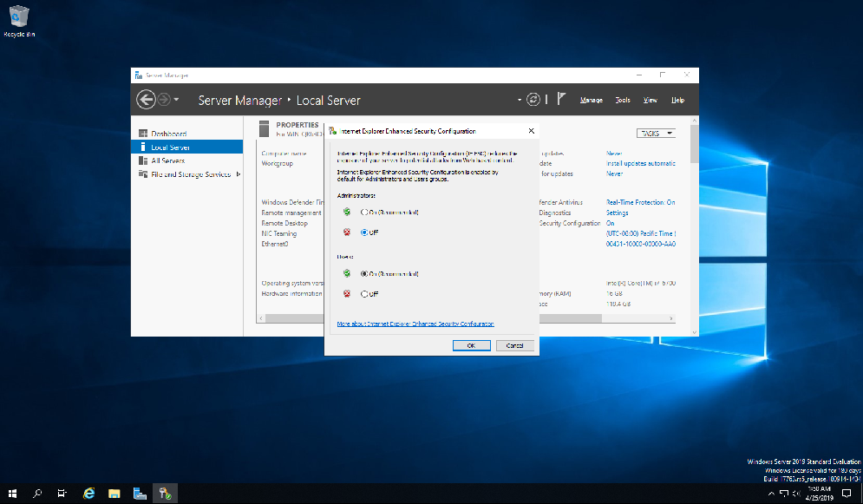Click the Pacific Time zone link
Viewport: 863px width, 504px height.
tap(641, 234)
